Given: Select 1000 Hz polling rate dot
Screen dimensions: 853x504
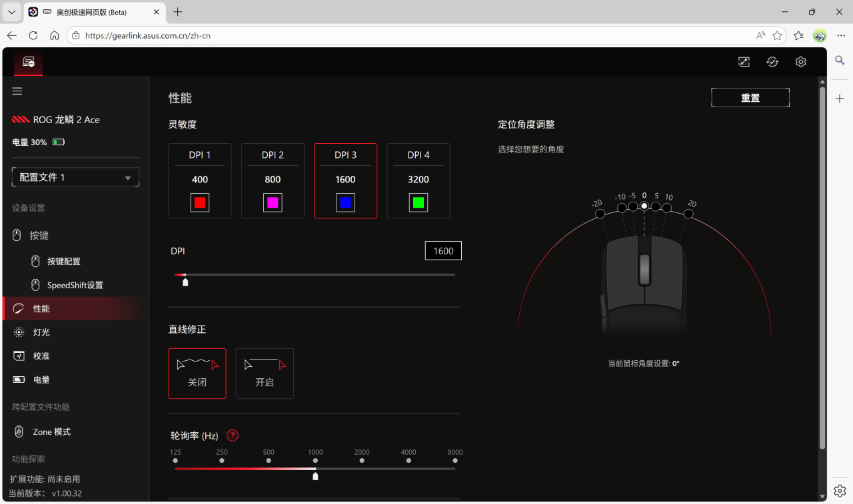Looking at the screenshot, I should (315, 460).
